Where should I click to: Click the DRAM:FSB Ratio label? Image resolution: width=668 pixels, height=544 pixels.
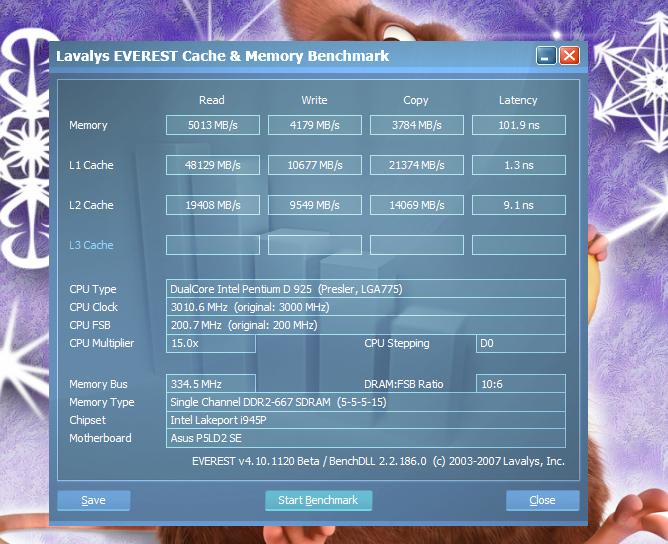[404, 384]
